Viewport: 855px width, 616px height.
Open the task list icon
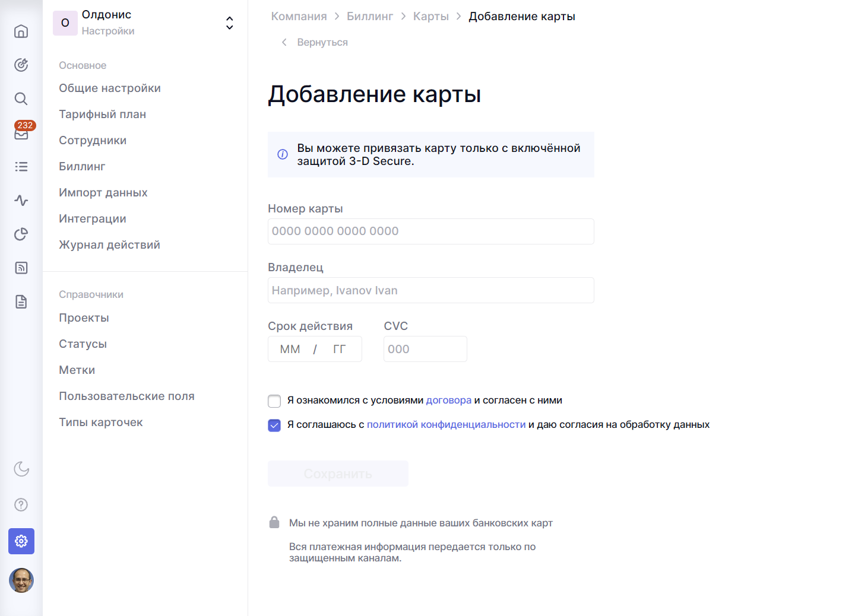tap(21, 167)
